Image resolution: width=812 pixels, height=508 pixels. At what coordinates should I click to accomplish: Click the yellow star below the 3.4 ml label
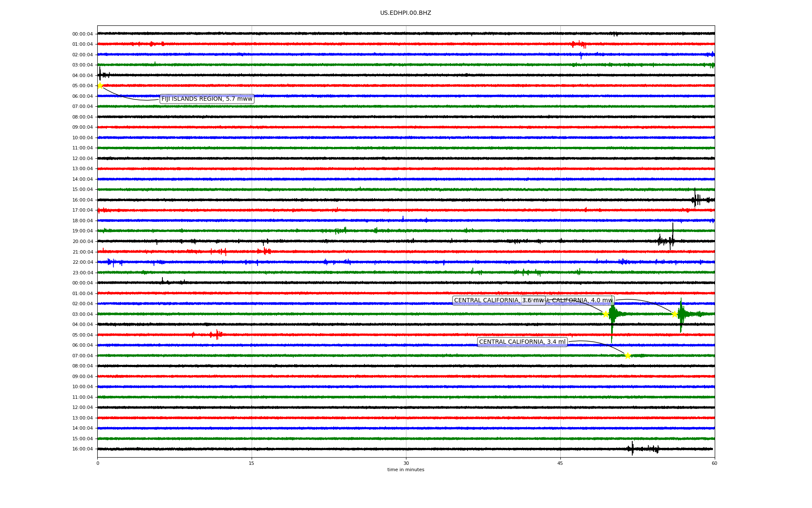click(x=628, y=356)
